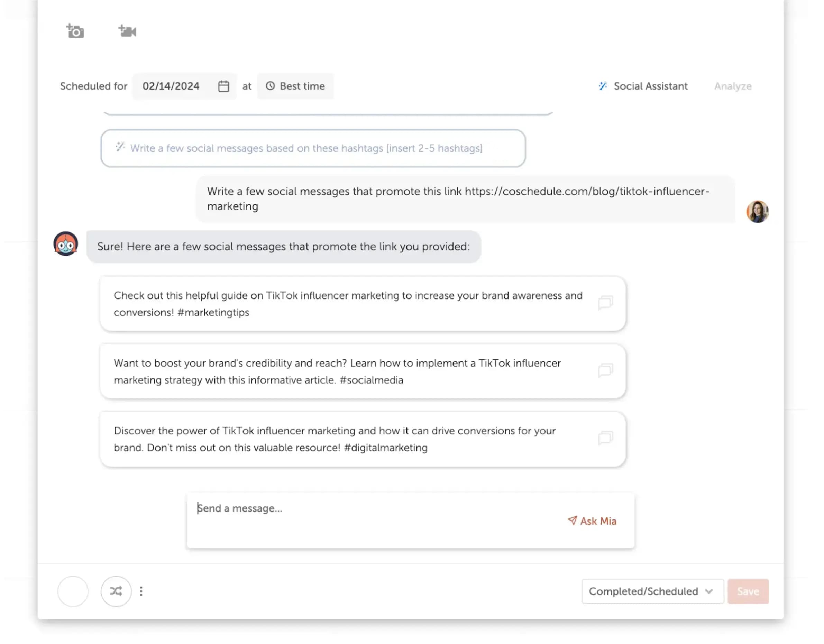Click the clock icon in Best time

[x=270, y=86]
